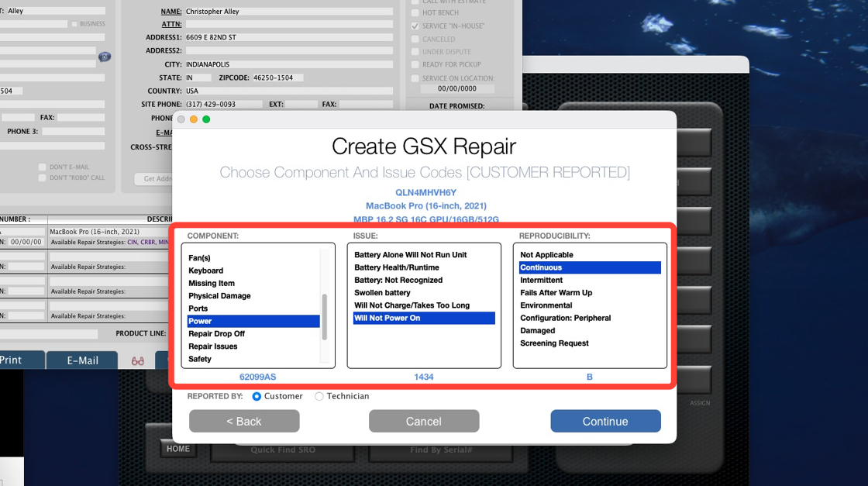868x486 pixels.
Task: Click the HOME button
Action: tap(177, 449)
